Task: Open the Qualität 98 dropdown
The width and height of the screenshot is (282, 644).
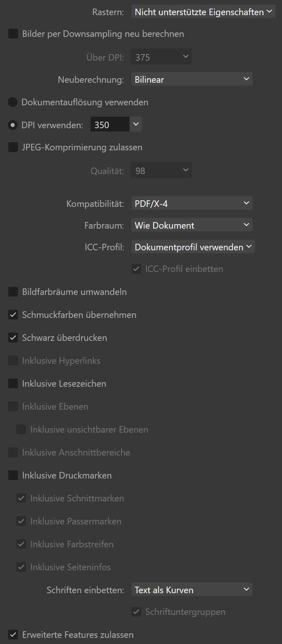Action: [161, 170]
